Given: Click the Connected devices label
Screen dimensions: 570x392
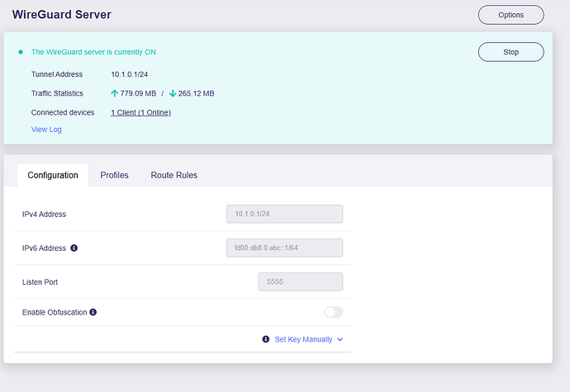Looking at the screenshot, I should pos(63,112).
